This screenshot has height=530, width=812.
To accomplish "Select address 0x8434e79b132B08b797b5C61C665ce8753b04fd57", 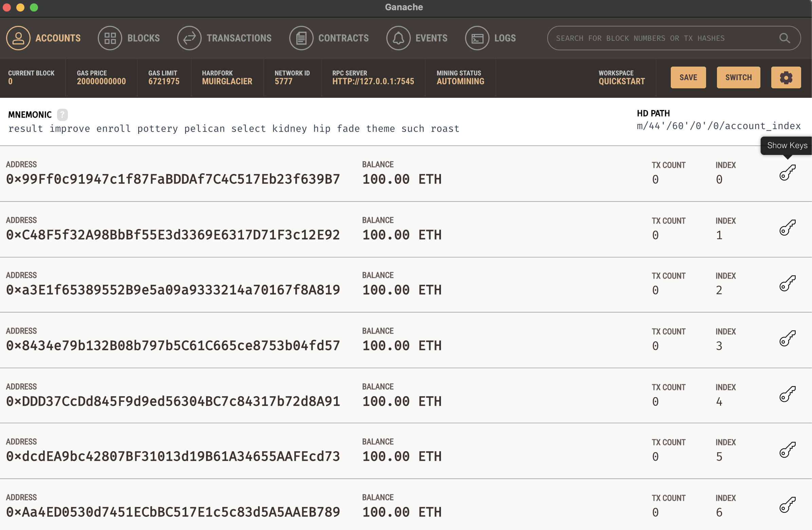I will pos(173,346).
